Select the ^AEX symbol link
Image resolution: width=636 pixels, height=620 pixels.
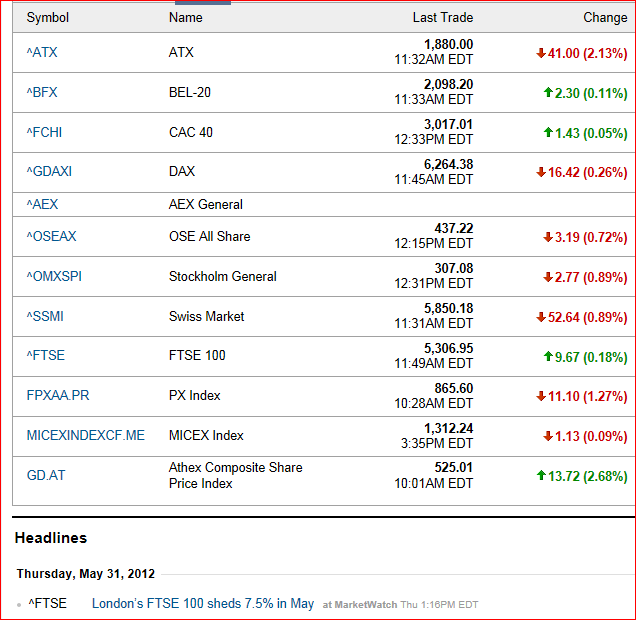point(42,204)
